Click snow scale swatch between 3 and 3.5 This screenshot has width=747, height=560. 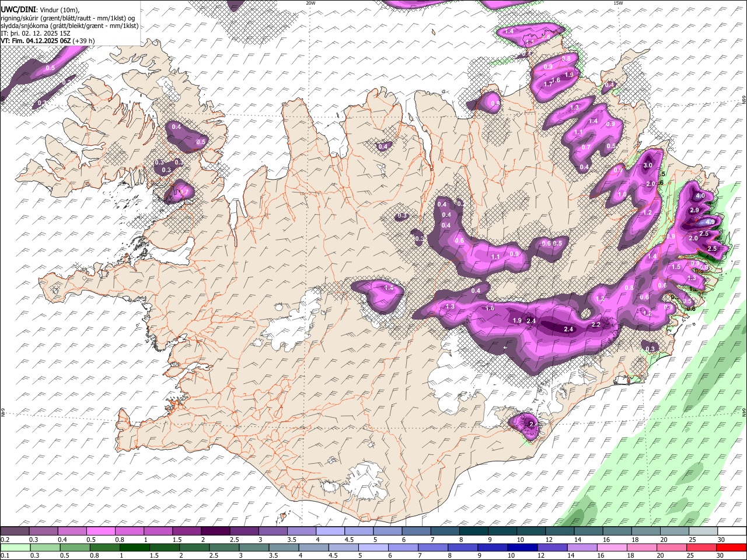273,531
